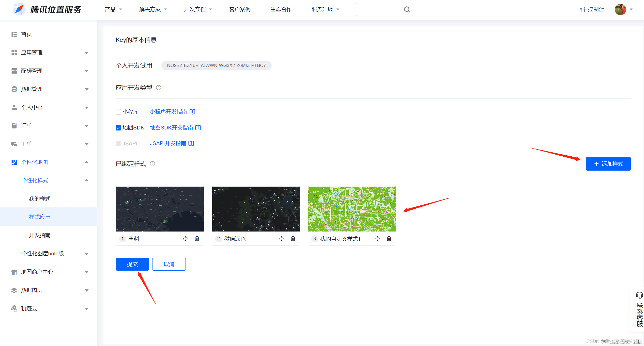Image resolution: width=644 pixels, height=346 pixels.
Task: Select the 数据管理 database icon
Action: coord(14,89)
